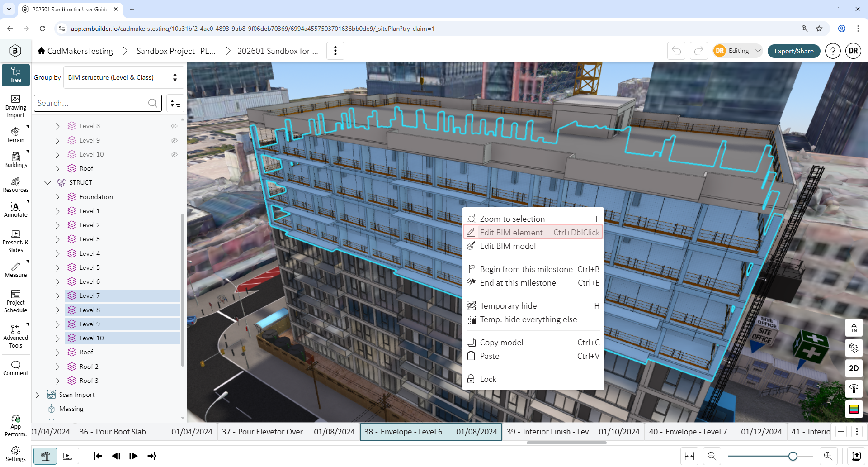Image resolution: width=868 pixels, height=467 pixels.
Task: Open the color legend button
Action: click(x=854, y=409)
